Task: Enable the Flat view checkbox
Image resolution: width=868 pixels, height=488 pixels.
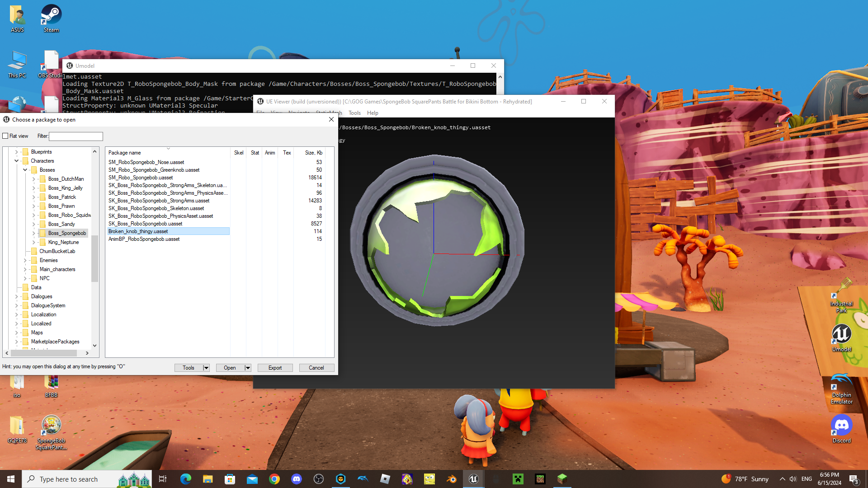Action: (5, 136)
